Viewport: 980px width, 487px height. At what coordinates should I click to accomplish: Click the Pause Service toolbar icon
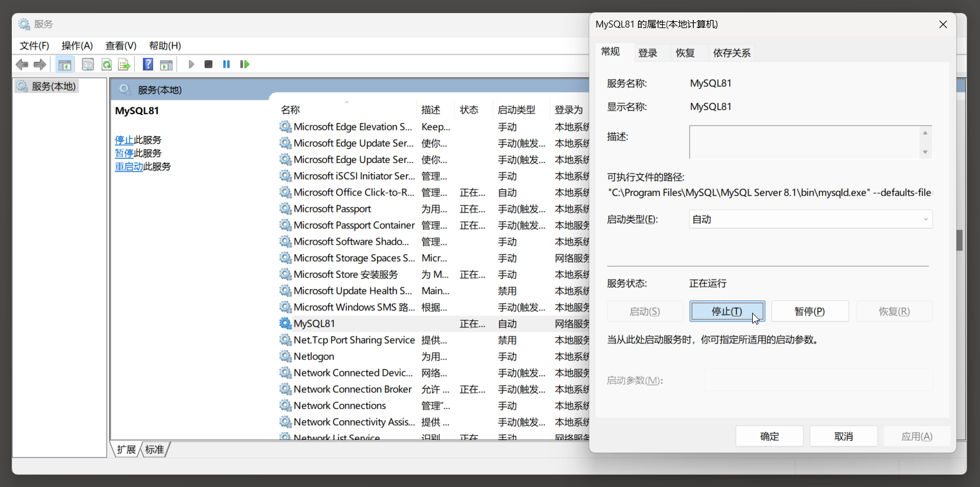227,64
